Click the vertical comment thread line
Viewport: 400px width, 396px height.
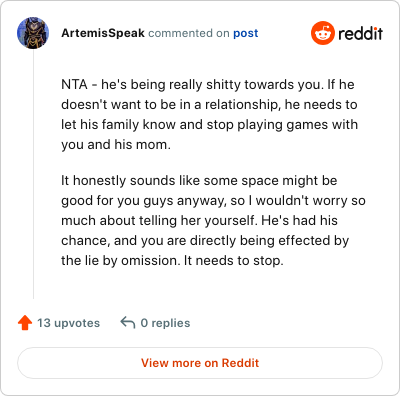pos(33,174)
